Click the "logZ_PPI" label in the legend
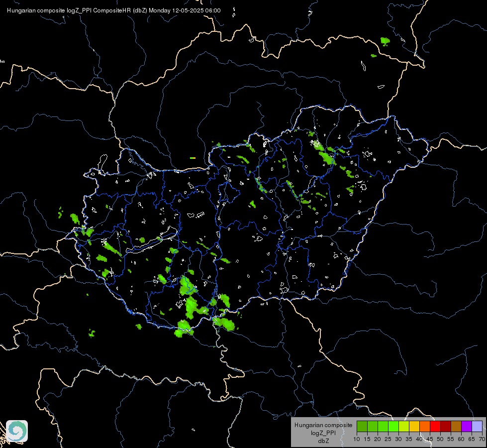 (323, 433)
